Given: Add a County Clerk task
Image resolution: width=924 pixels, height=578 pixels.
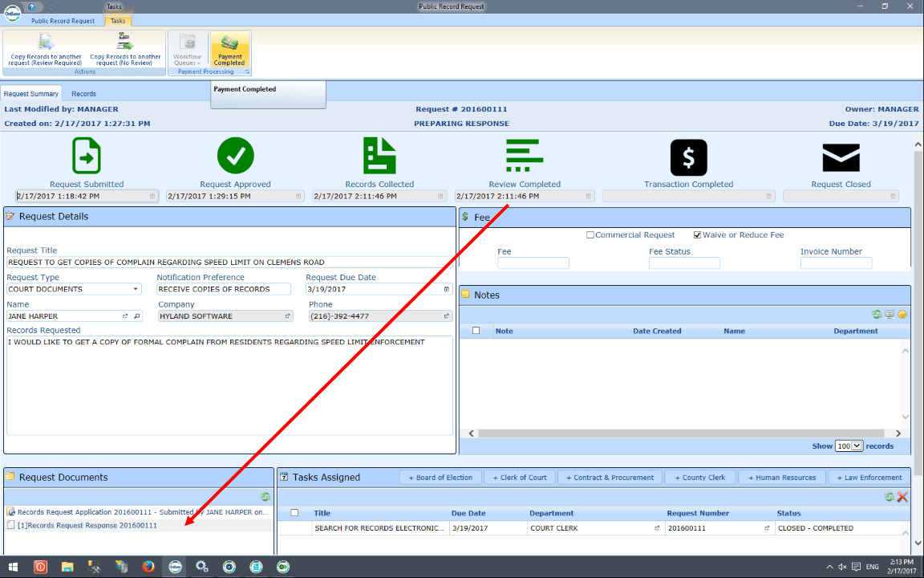Looking at the screenshot, I should [699, 477].
